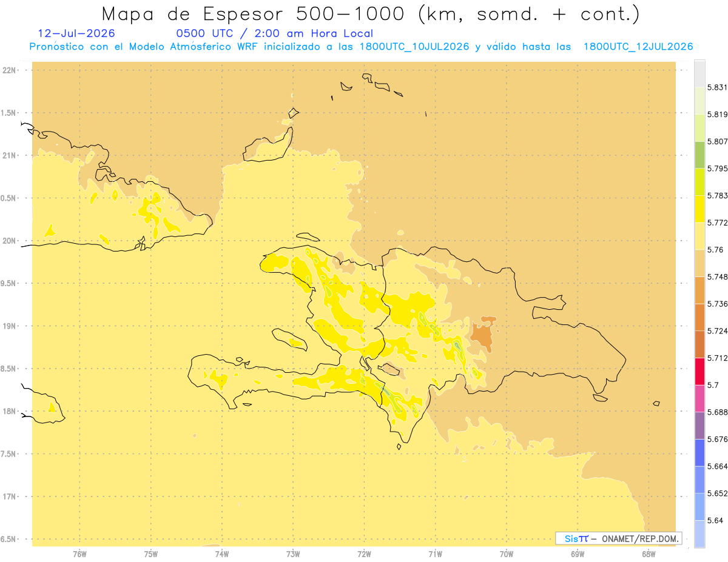The height and width of the screenshot is (562, 728).
Task: Pick the purple swatch between 5.676 and 5.688
Action: point(699,426)
